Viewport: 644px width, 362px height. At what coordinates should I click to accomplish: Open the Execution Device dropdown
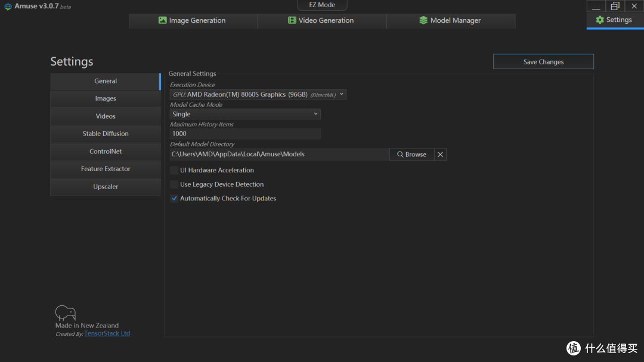pos(258,94)
